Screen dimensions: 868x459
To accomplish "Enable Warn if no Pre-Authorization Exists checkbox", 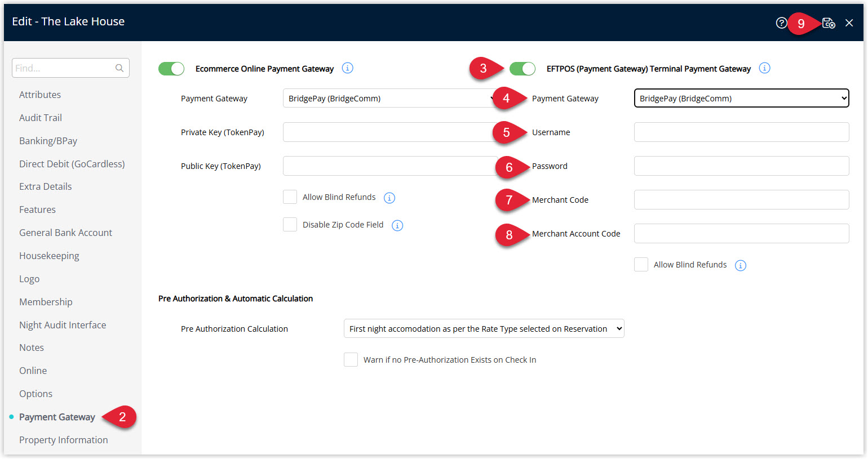I will click(x=351, y=359).
